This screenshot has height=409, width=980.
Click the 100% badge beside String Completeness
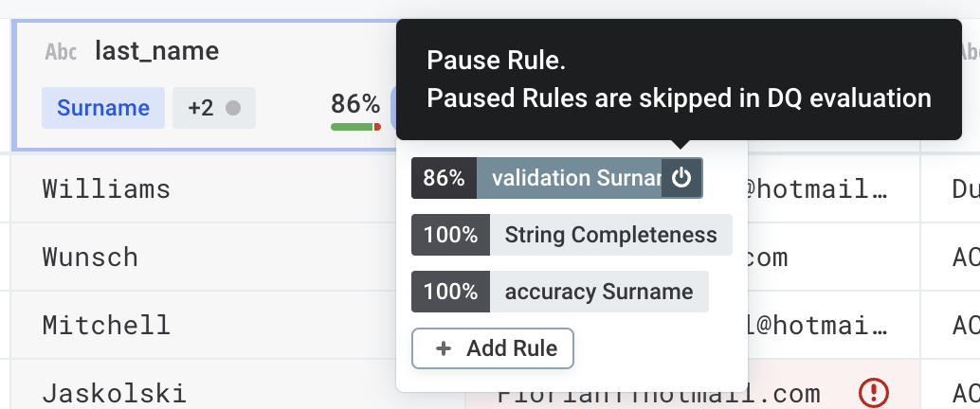click(x=450, y=235)
